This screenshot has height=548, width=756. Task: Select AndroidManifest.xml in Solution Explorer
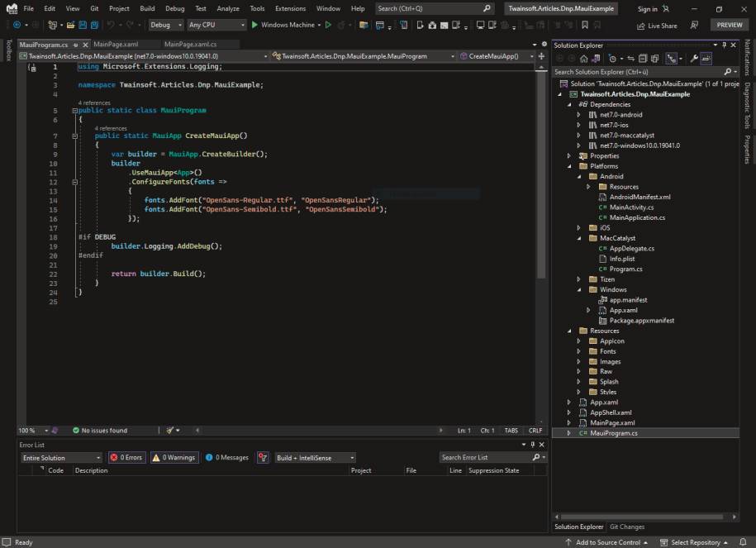640,198
